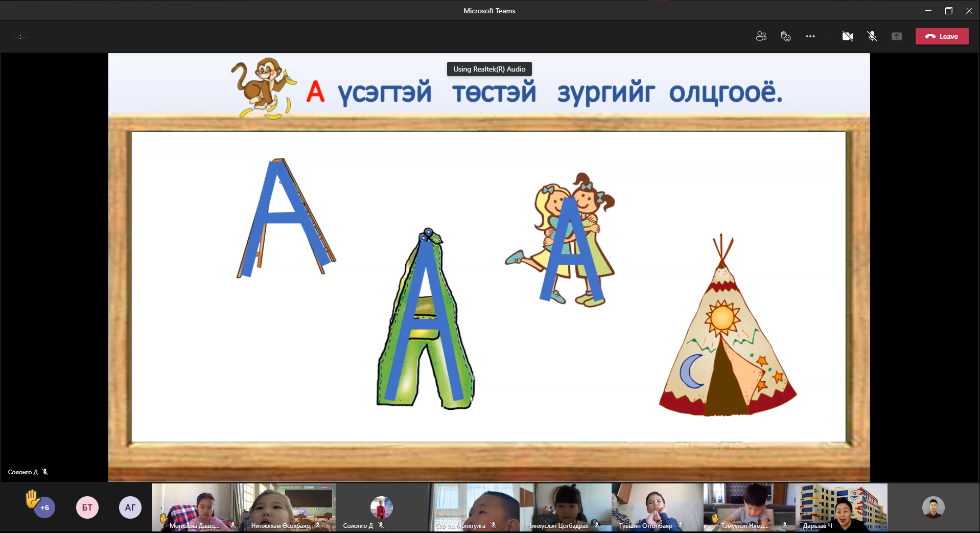Image resolution: width=980 pixels, height=533 pixels.
Task: Click the green snake letter A picture
Action: 426,319
